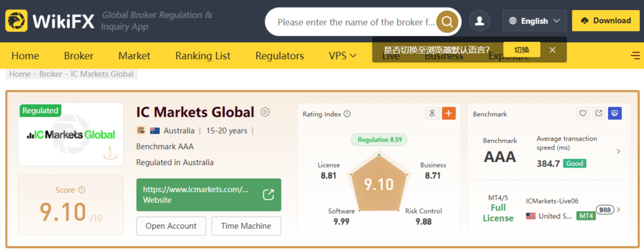
Task: Click the Regulated in Australia text
Action: pyautogui.click(x=175, y=163)
